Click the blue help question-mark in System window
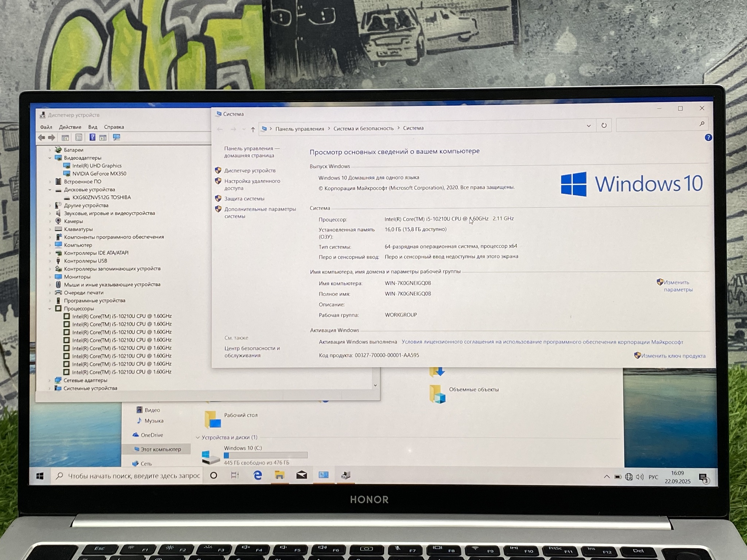This screenshot has width=747, height=560. tap(708, 137)
